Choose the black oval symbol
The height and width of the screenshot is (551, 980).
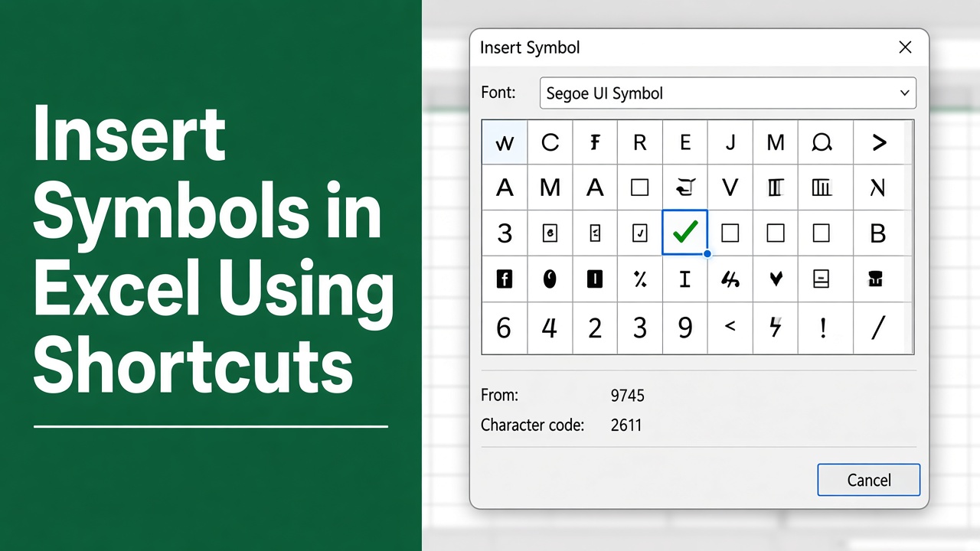[550, 279]
